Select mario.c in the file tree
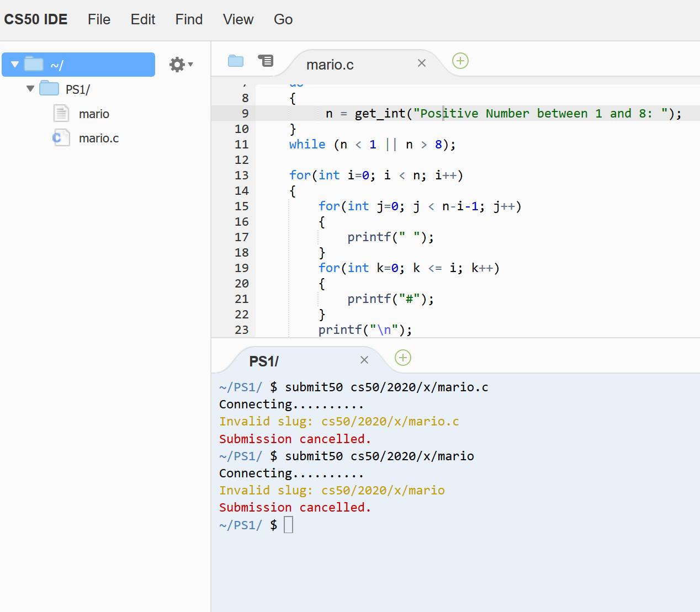The width and height of the screenshot is (700, 612). click(x=99, y=138)
